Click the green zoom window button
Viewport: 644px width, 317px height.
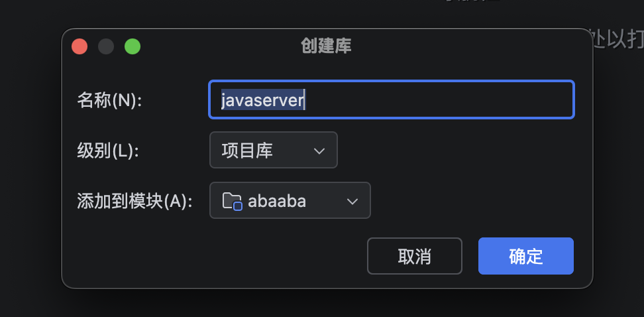(133, 46)
